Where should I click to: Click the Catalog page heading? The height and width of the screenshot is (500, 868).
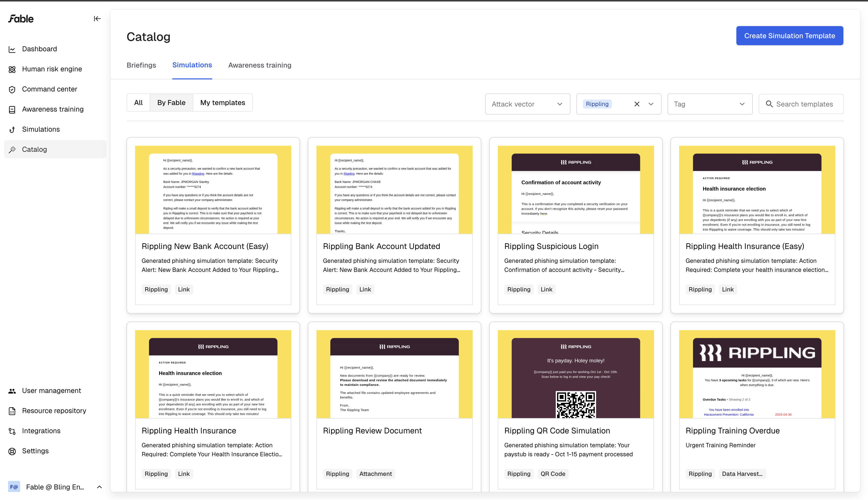(x=148, y=37)
